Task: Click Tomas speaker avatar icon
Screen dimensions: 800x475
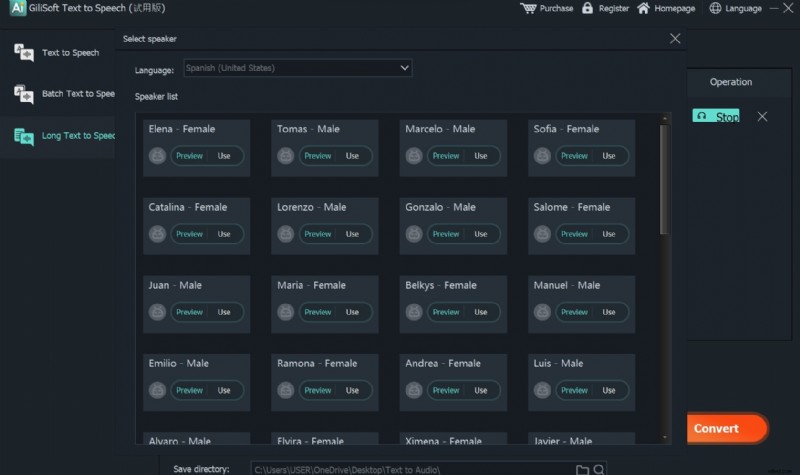Action: click(x=286, y=156)
